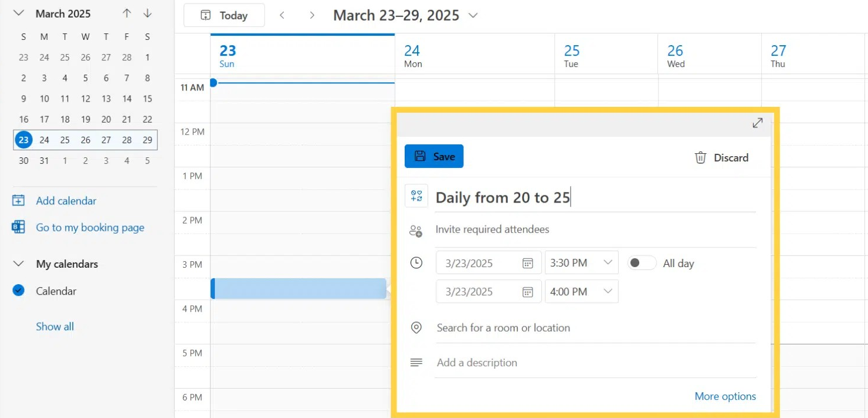The image size is (868, 418).
Task: Save the new event
Action: pos(434,156)
